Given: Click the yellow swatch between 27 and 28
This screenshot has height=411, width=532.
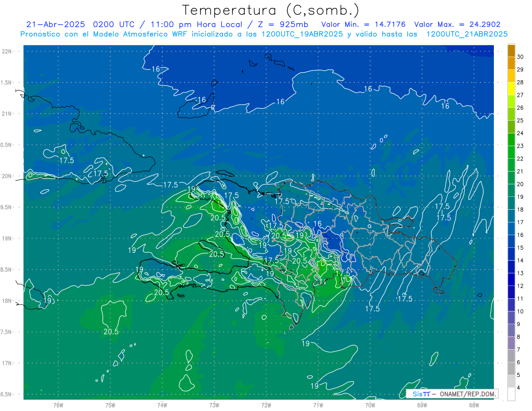Looking at the screenshot, I should pos(511,89).
